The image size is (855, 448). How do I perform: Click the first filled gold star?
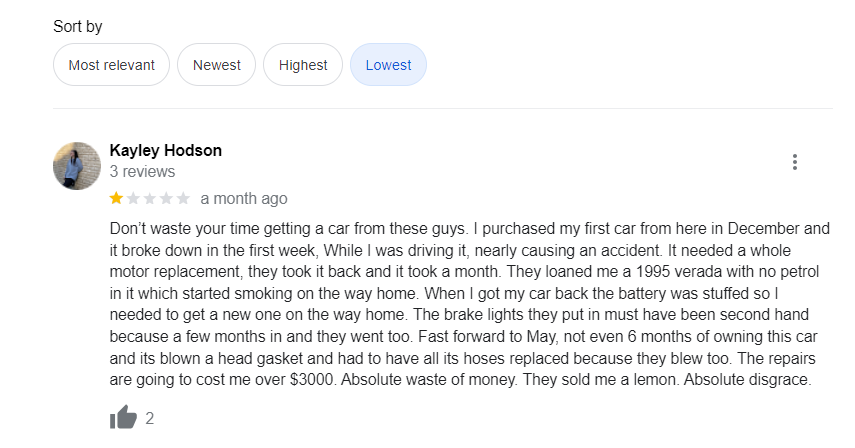click(x=116, y=198)
